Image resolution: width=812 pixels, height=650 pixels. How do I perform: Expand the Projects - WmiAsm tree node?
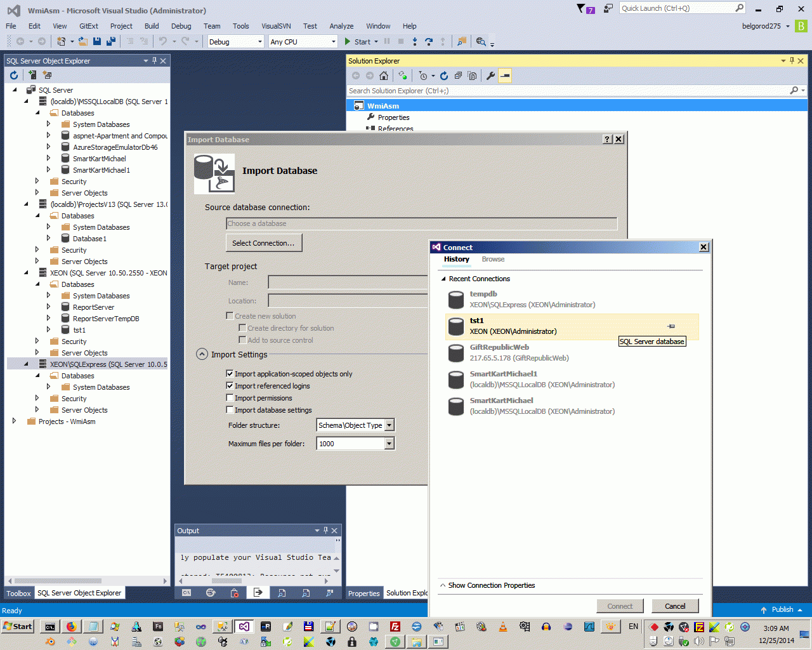(x=15, y=421)
